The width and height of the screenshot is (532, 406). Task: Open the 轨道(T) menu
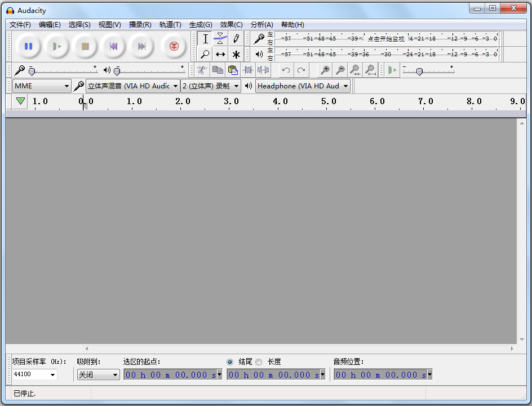(170, 25)
